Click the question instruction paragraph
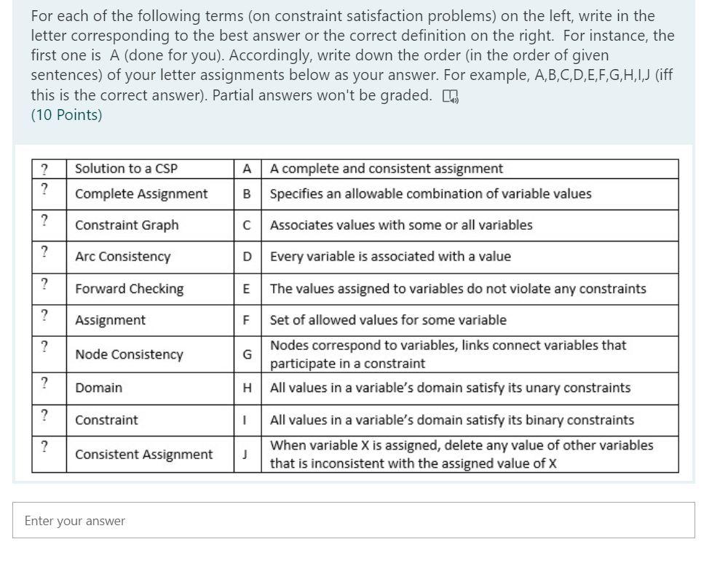Screen dimensions: 728x579 coord(349,55)
